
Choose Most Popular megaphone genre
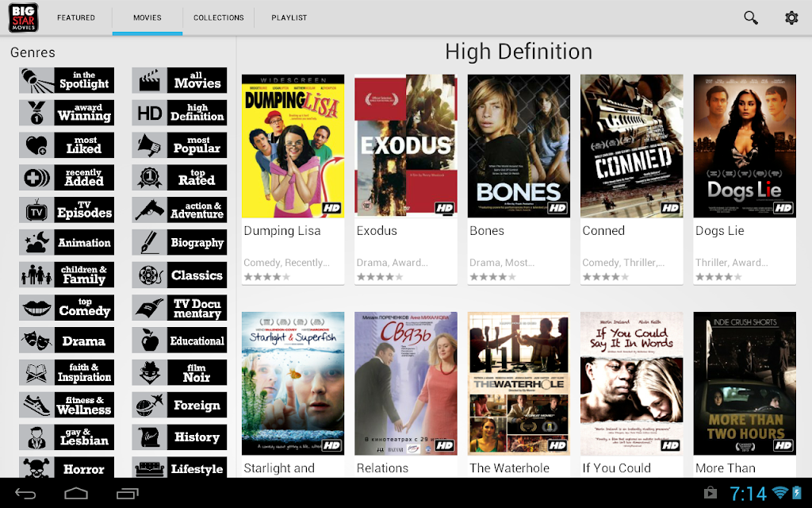tap(179, 145)
